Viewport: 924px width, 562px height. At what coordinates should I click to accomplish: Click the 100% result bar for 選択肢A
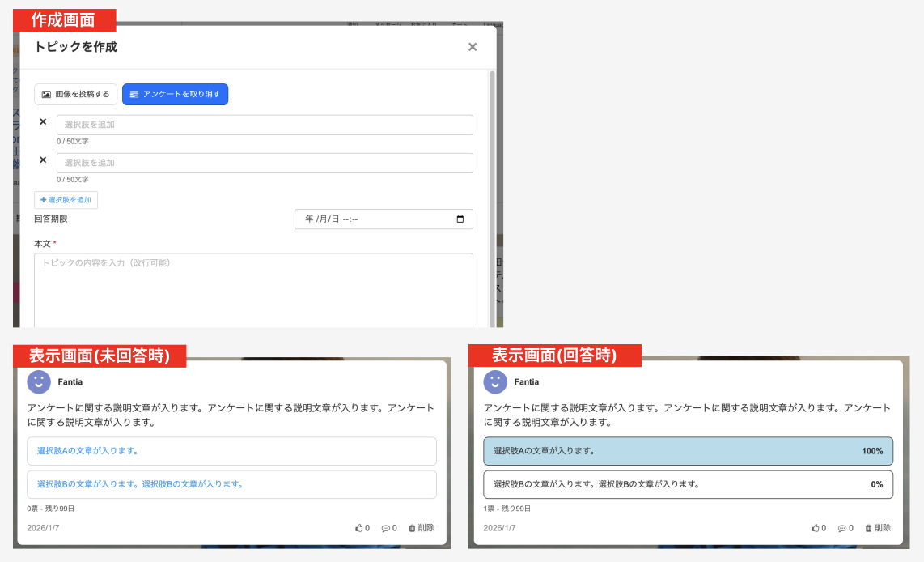click(688, 451)
